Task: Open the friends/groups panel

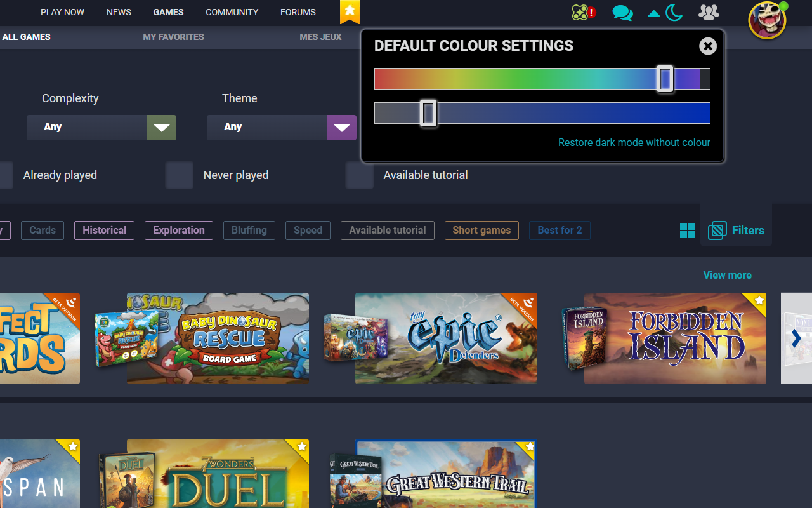Action: coord(709,13)
